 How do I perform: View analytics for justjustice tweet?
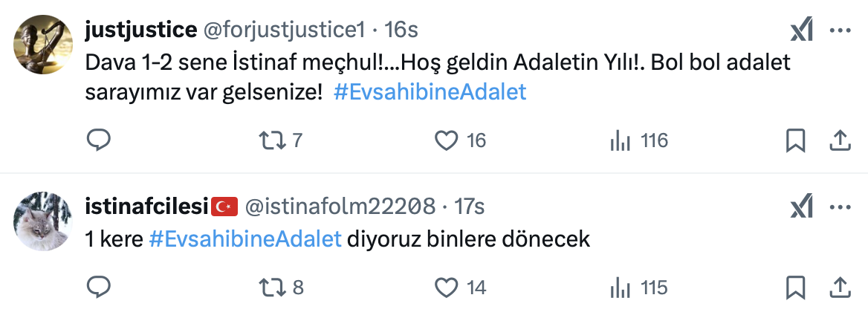click(x=621, y=140)
